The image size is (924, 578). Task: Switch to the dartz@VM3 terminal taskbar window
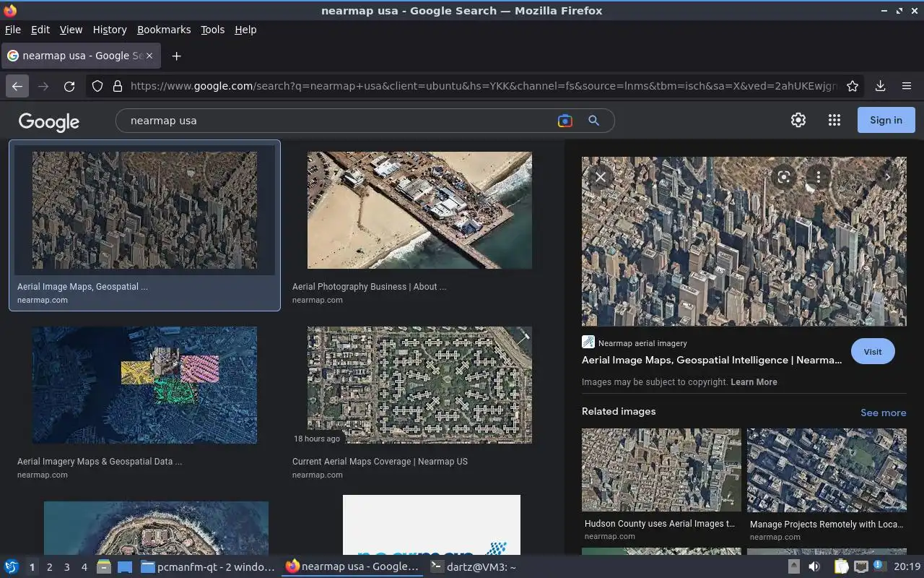pos(473,567)
